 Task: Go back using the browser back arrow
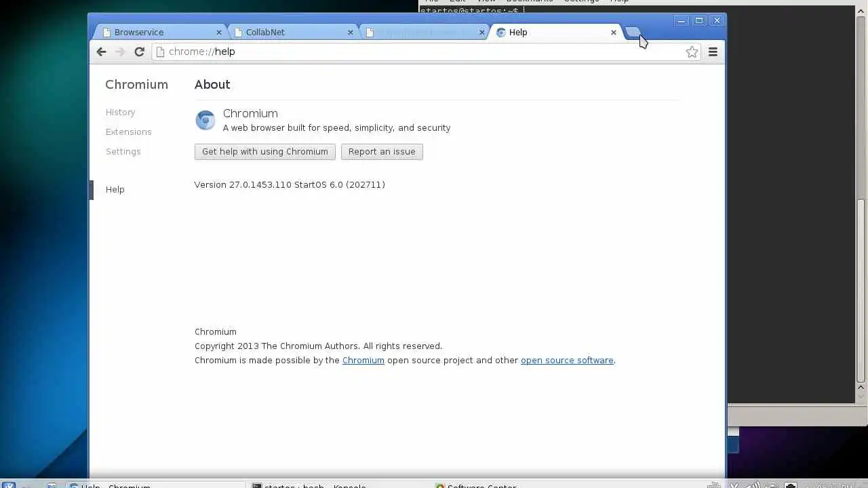(x=101, y=52)
